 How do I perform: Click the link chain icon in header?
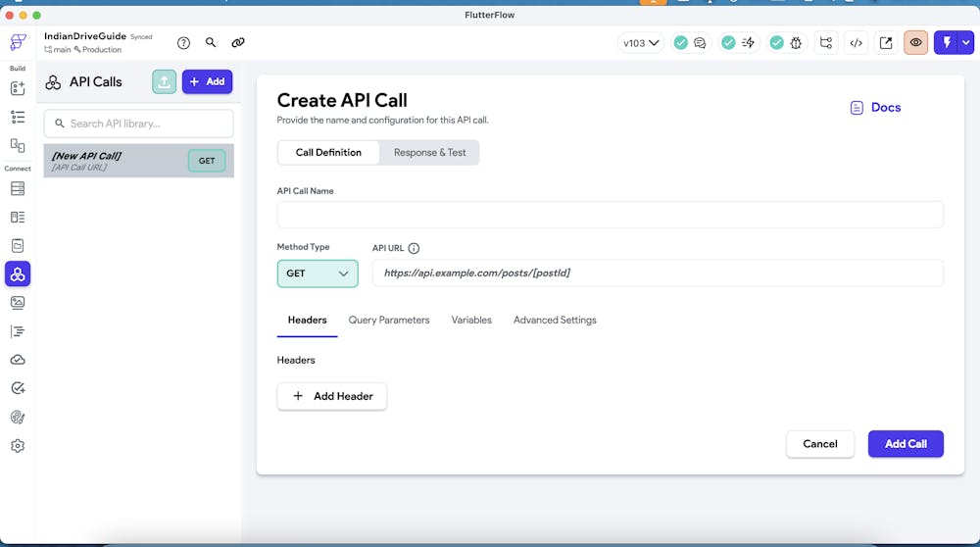238,42
